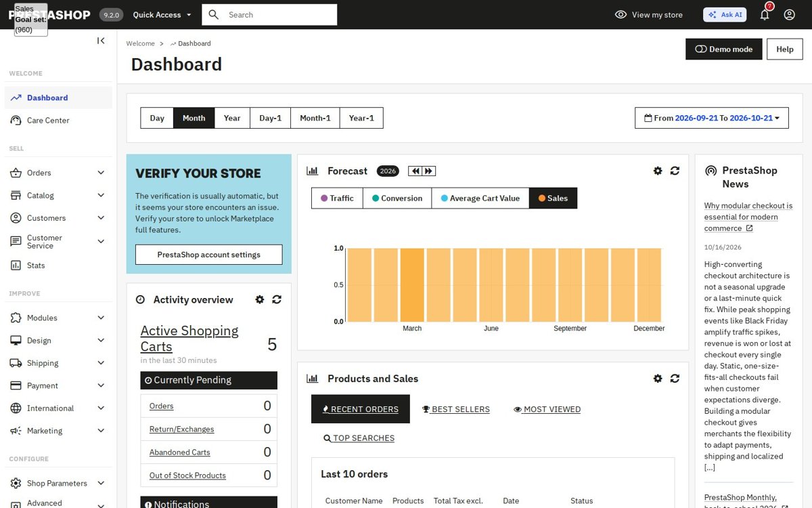Click the highlighted March bar in Forecast chart
This screenshot has height=508, width=812.
(x=412, y=284)
